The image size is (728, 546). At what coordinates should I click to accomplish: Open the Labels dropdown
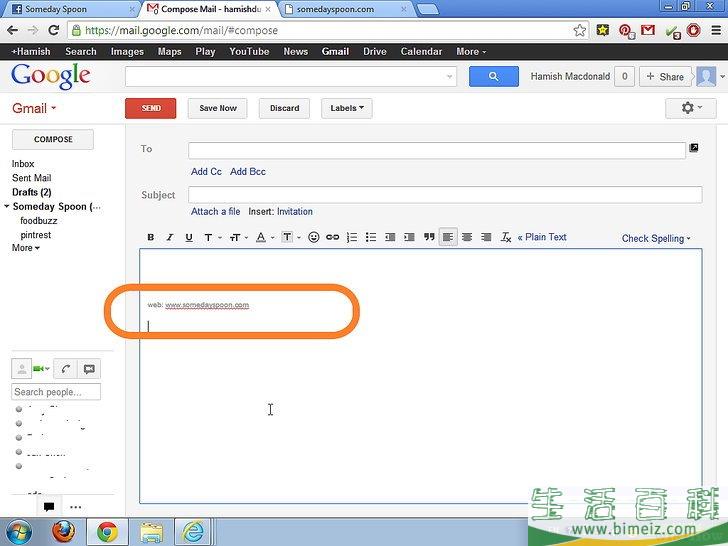click(x=347, y=108)
